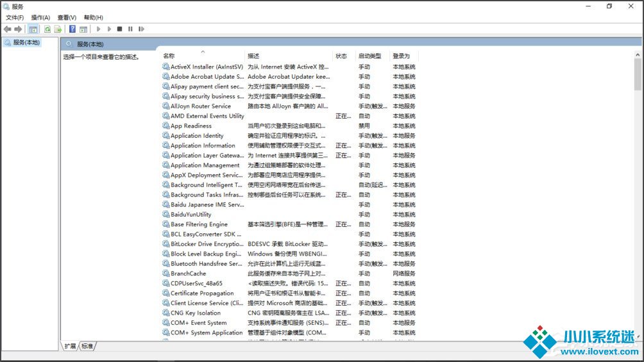Viewport: 644px width, 362px height.
Task: Click BDESVC description of BitLocker row
Action: pos(287,244)
